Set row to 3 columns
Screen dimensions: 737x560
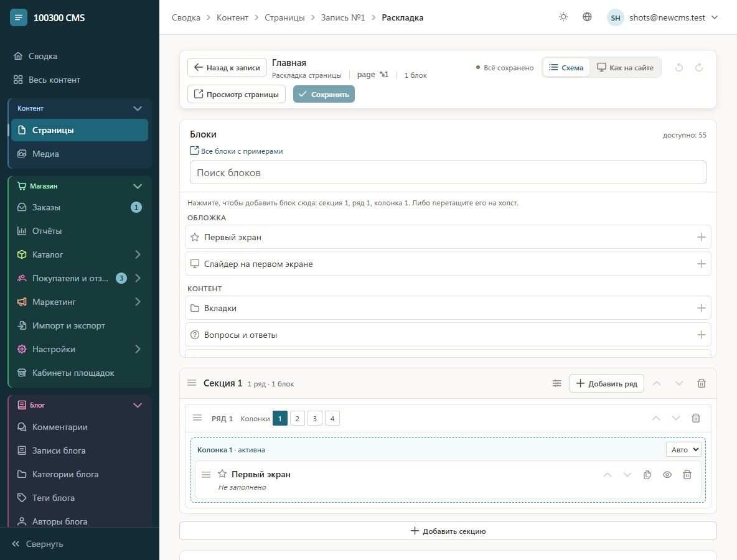tap(315, 419)
